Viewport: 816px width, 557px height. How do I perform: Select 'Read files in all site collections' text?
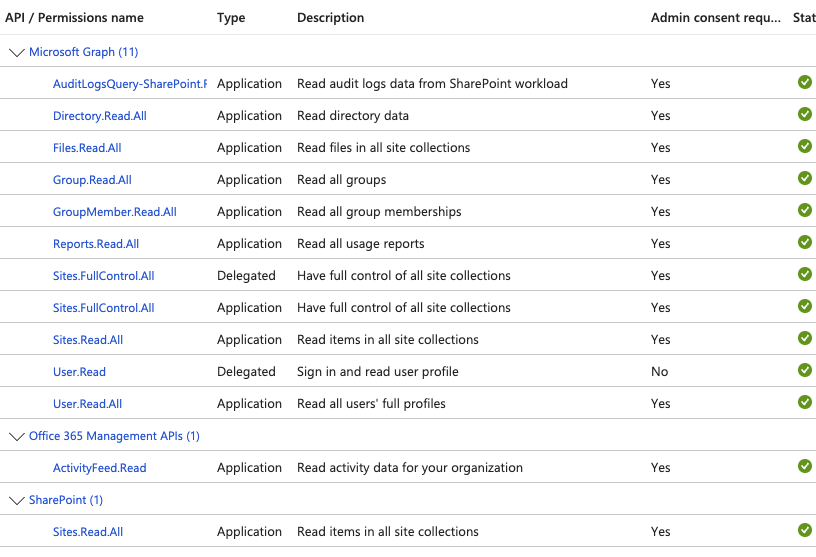tap(384, 148)
